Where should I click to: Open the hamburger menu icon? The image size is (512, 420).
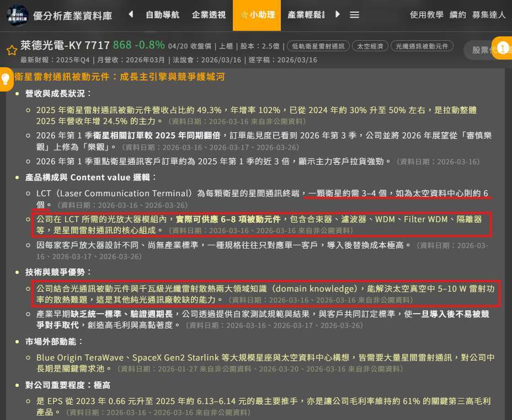point(355,15)
